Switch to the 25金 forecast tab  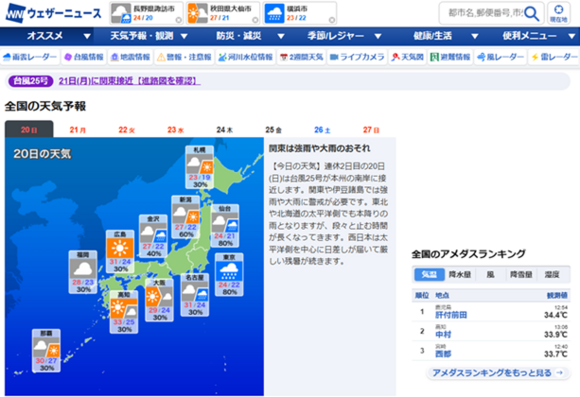[x=273, y=130]
